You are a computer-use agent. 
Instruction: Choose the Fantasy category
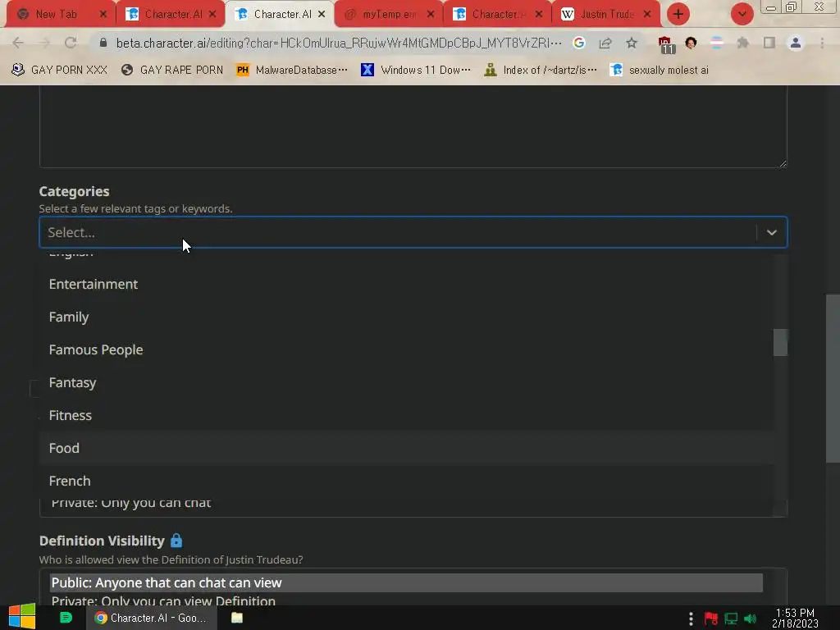tap(406, 382)
